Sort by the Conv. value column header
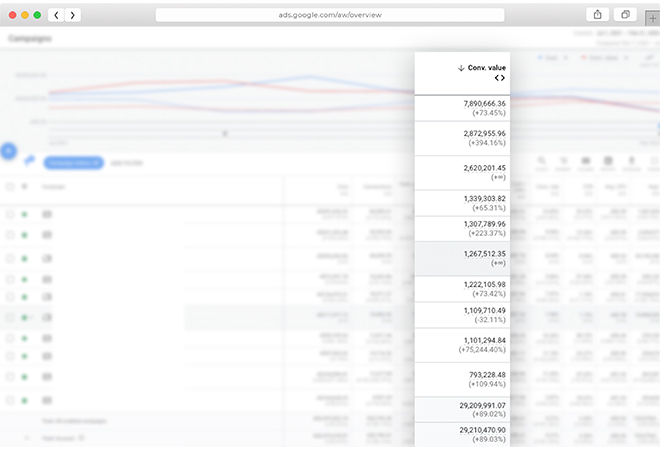Viewport: 660px width, 450px height. tap(486, 68)
